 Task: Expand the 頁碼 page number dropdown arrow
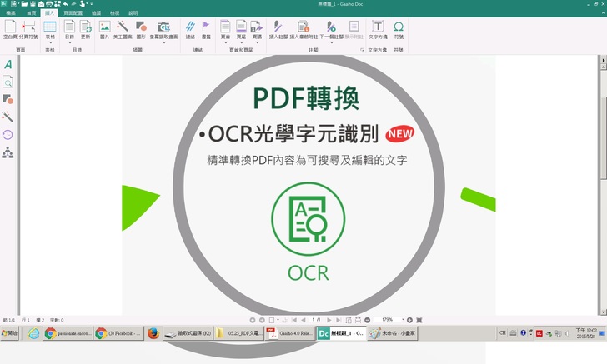[257, 42]
